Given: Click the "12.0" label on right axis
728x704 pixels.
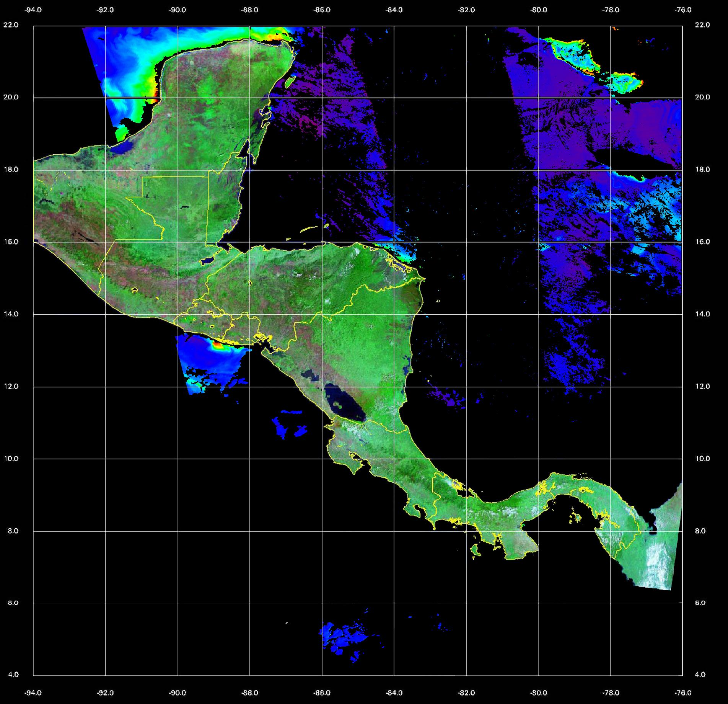Looking at the screenshot, I should [x=702, y=386].
